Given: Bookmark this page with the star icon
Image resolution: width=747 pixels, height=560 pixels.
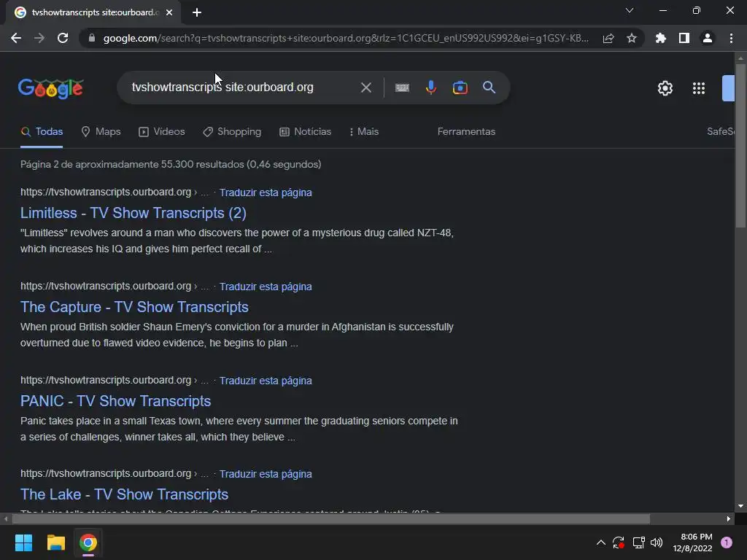Looking at the screenshot, I should tap(632, 38).
